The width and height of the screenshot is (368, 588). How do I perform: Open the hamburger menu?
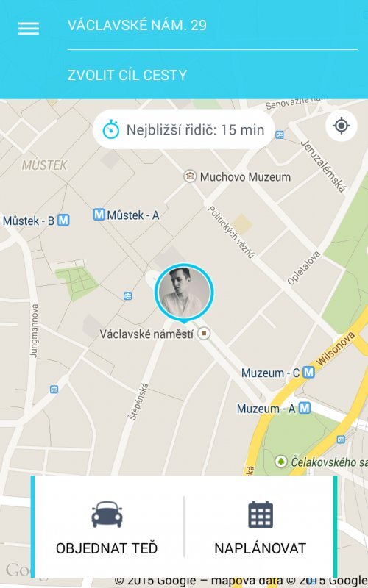[x=29, y=29]
